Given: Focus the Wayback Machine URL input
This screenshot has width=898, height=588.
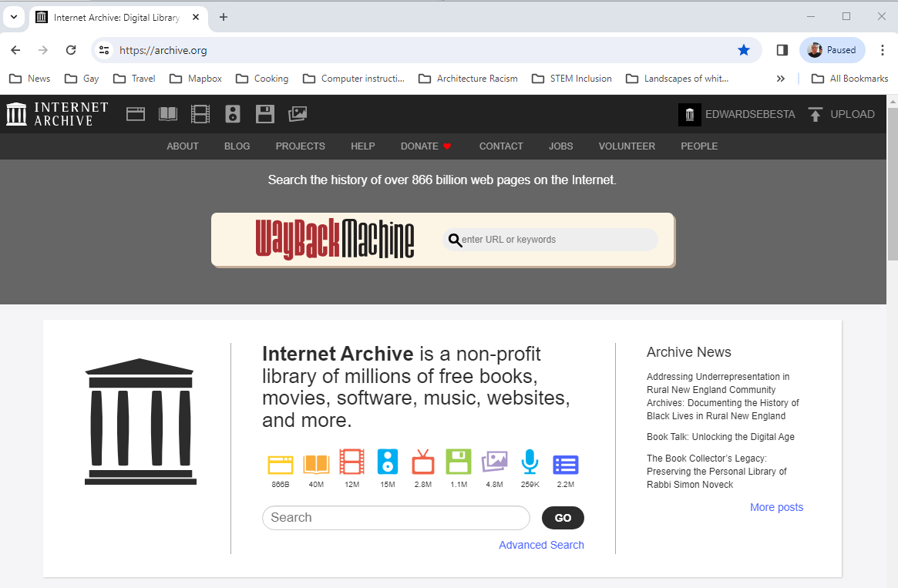Looking at the screenshot, I should coord(550,240).
